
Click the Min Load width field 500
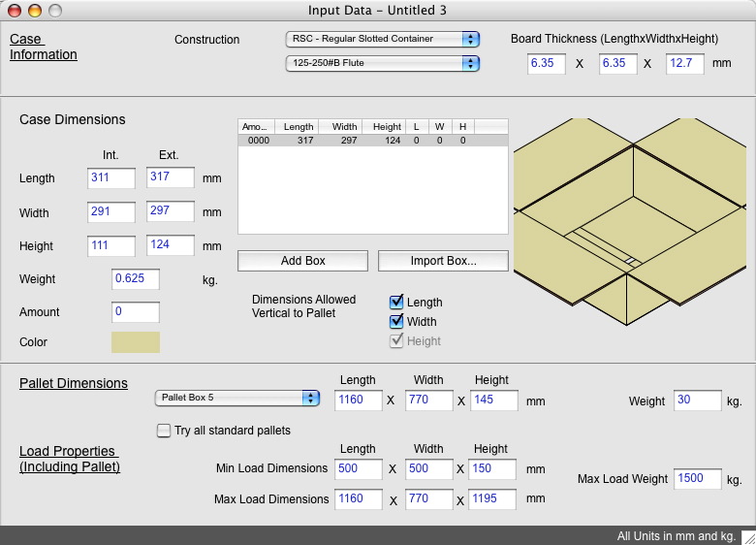click(x=428, y=469)
